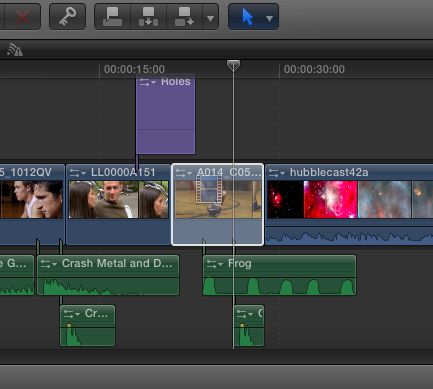Select the 1012QV clip thumbnail
The width and height of the screenshot is (433, 389).
pos(31,199)
